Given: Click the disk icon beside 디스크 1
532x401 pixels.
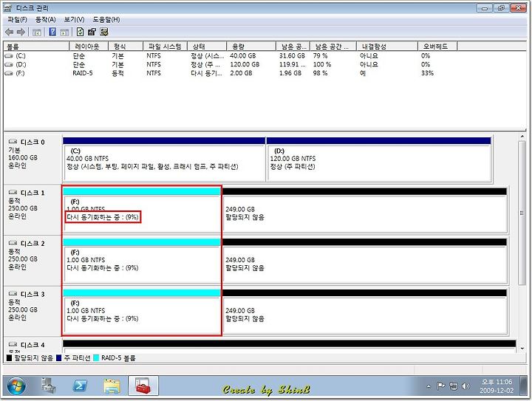Looking at the screenshot, I should 13,193.
